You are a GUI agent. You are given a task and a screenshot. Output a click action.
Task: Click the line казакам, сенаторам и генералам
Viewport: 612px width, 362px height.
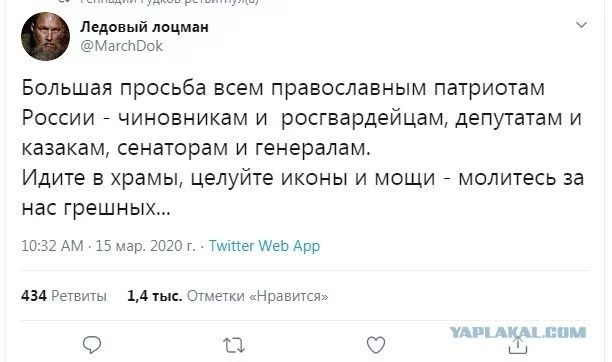tap(196, 148)
